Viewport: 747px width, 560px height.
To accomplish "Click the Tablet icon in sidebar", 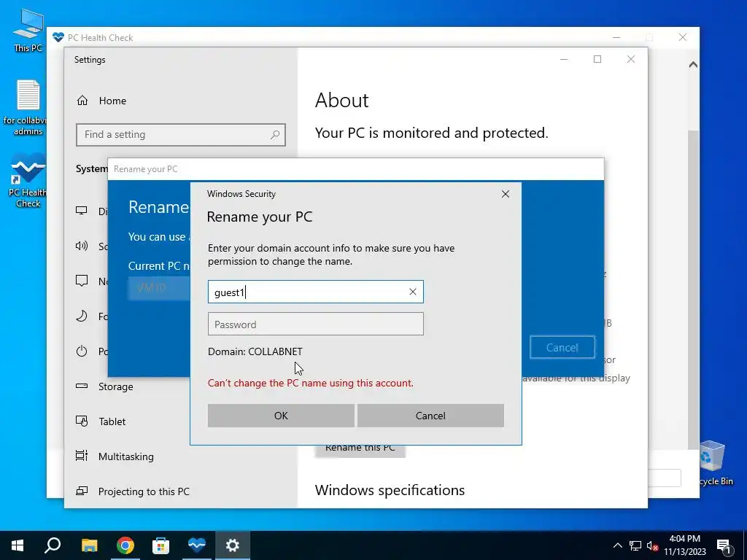I will pyautogui.click(x=82, y=421).
